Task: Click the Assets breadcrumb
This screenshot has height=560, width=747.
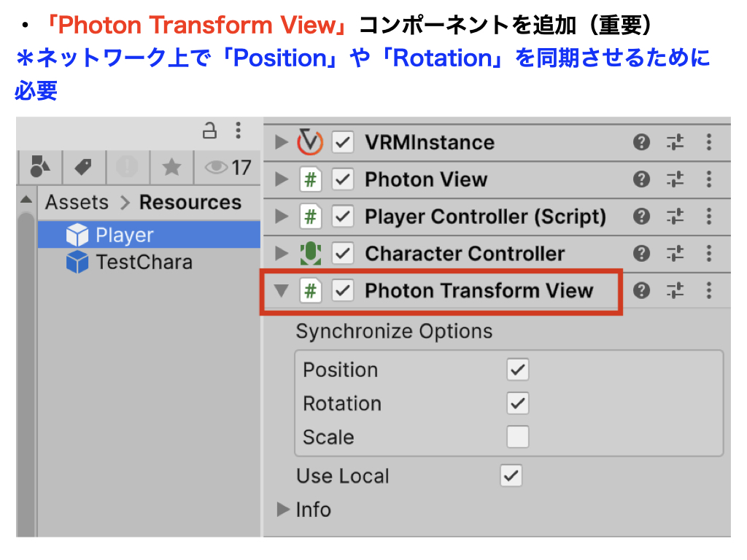Action: coord(77,203)
